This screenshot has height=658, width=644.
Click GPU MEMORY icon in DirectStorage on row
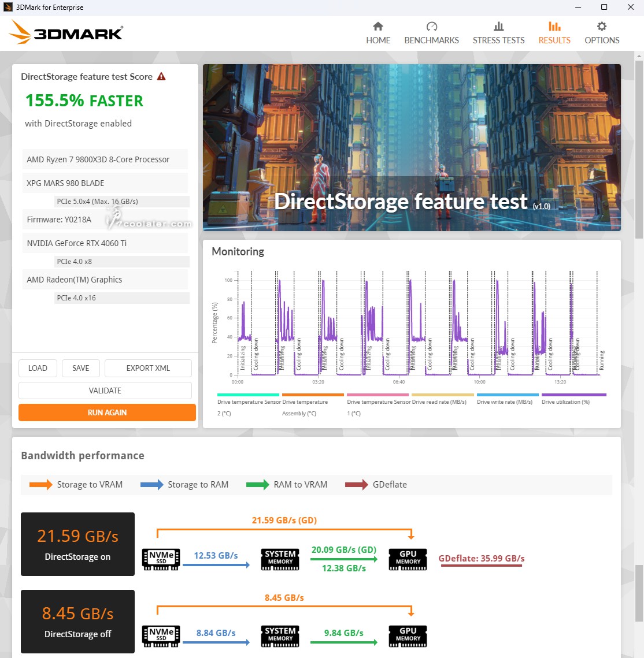[x=408, y=559]
